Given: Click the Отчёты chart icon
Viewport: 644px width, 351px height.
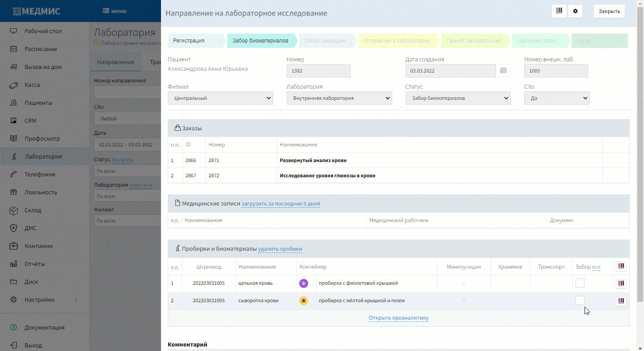Looking at the screenshot, I should point(13,264).
